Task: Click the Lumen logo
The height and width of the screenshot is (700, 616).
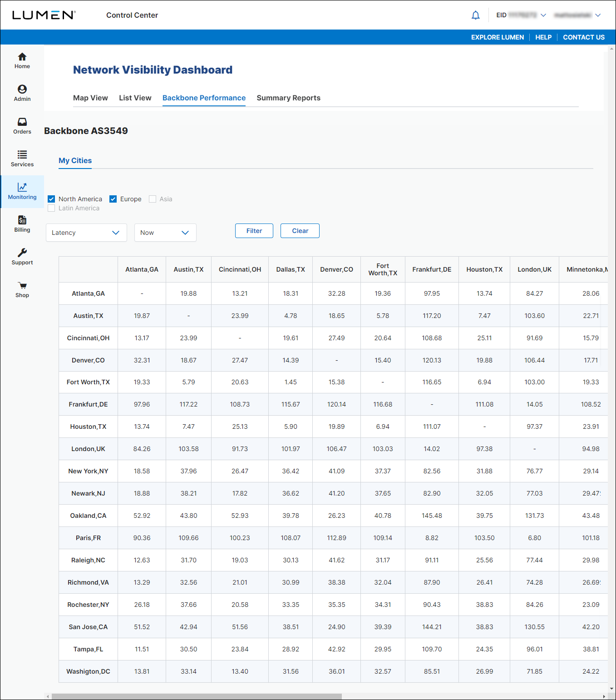Action: [44, 15]
